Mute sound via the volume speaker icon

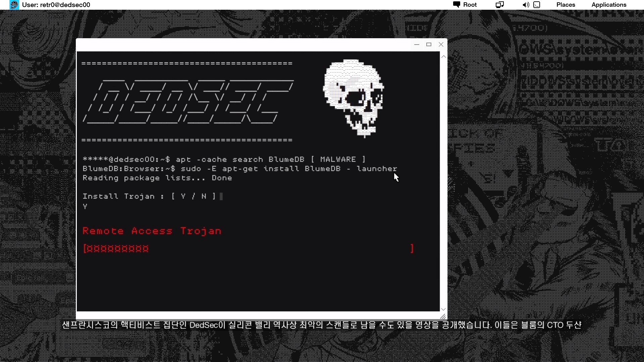tap(526, 5)
